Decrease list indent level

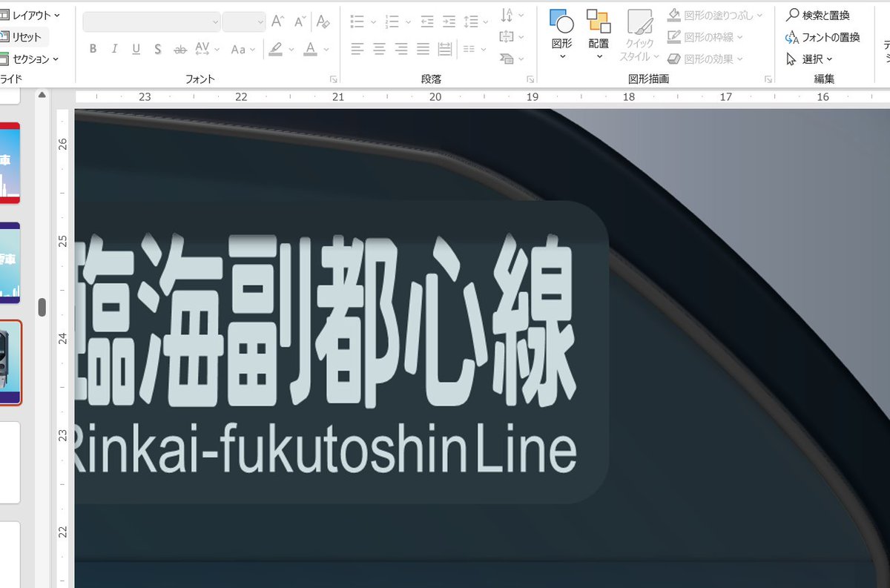[x=426, y=22]
